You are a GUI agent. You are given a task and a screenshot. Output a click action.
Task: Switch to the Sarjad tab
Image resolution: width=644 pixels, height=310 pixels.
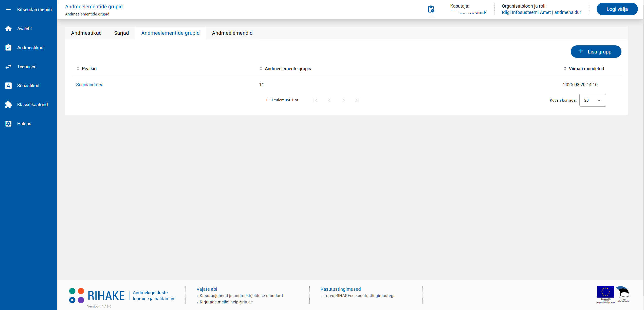pos(121,33)
